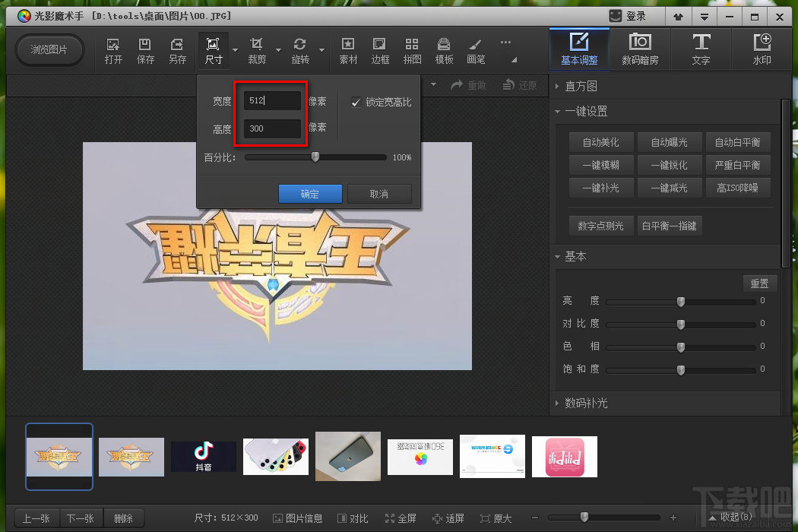Click the 宽度 width input field
The width and height of the screenshot is (798, 532).
point(272,101)
